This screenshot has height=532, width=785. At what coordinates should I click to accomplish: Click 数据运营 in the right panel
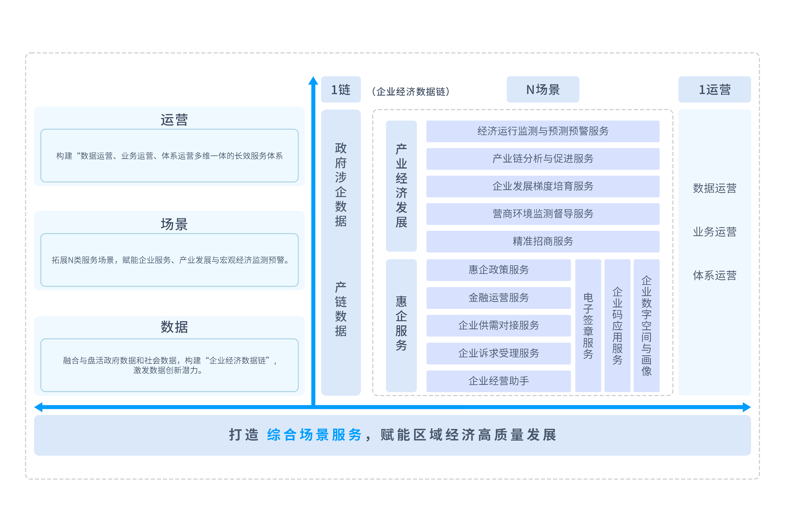coord(714,188)
